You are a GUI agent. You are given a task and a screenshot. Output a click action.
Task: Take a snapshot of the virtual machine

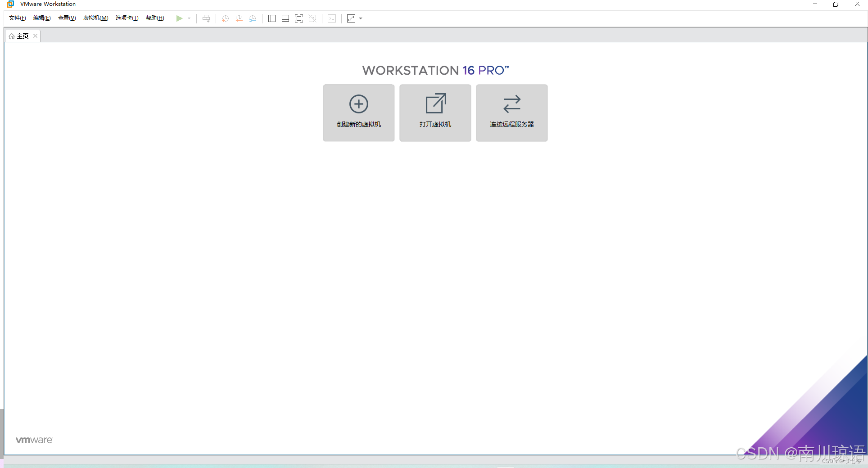[x=225, y=18]
